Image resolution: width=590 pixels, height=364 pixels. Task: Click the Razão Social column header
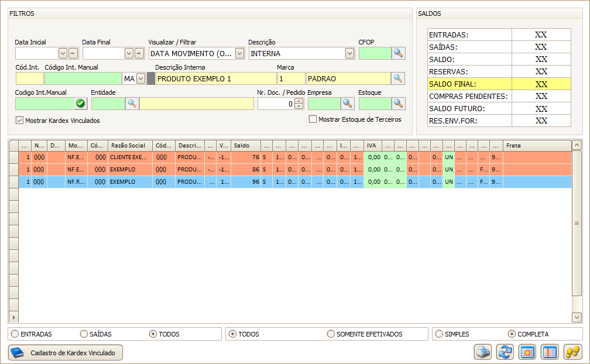129,145
